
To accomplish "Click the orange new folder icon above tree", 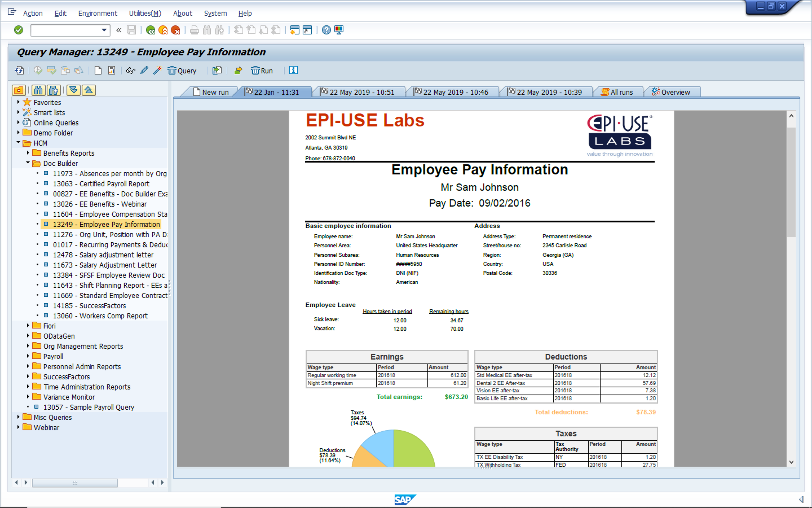I will [19, 90].
